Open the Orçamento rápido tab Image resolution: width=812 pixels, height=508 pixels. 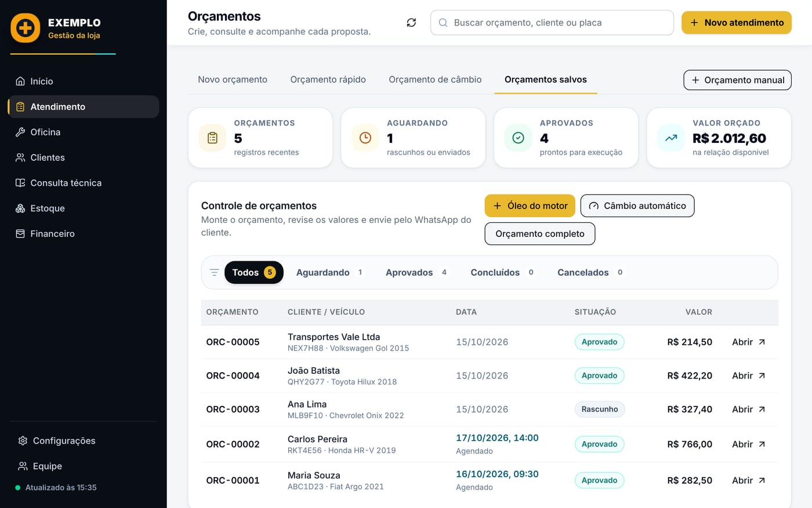click(x=328, y=80)
